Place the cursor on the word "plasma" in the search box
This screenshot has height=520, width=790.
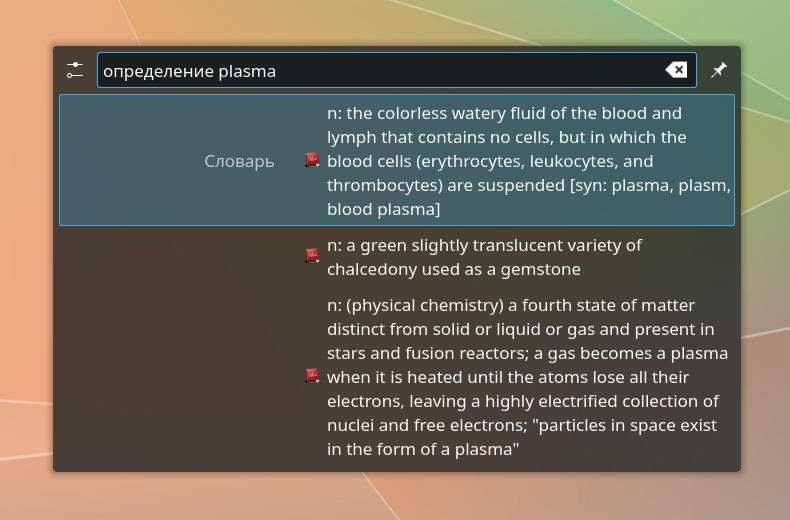pos(247,72)
